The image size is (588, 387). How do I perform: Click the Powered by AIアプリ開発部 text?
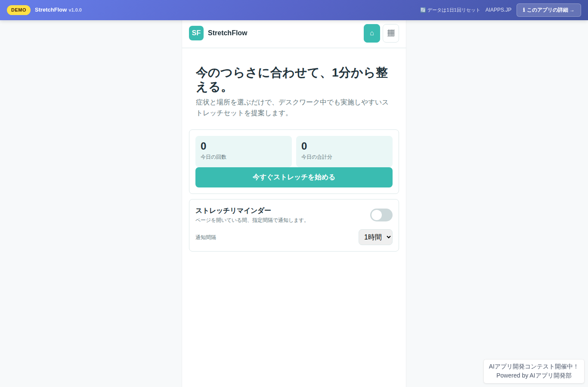point(534,375)
